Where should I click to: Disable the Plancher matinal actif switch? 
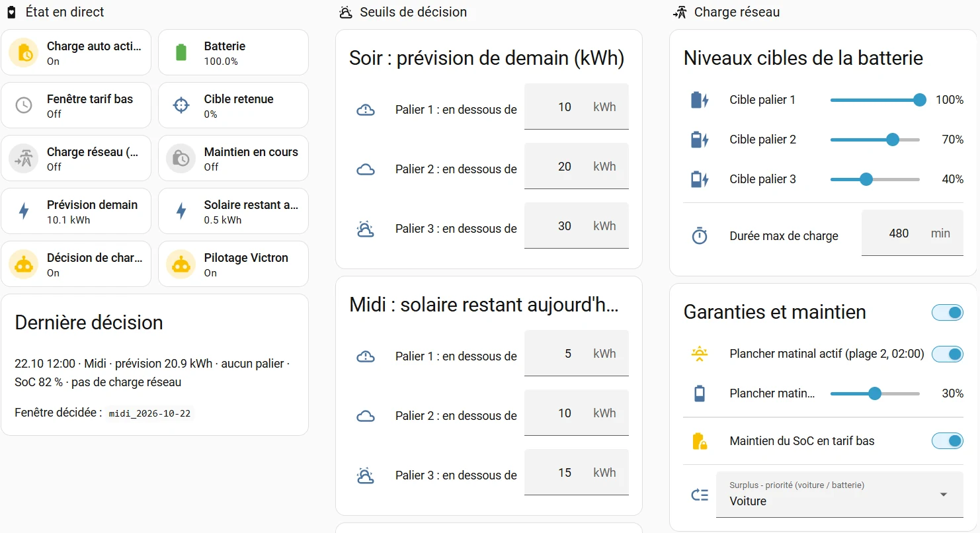[948, 354]
